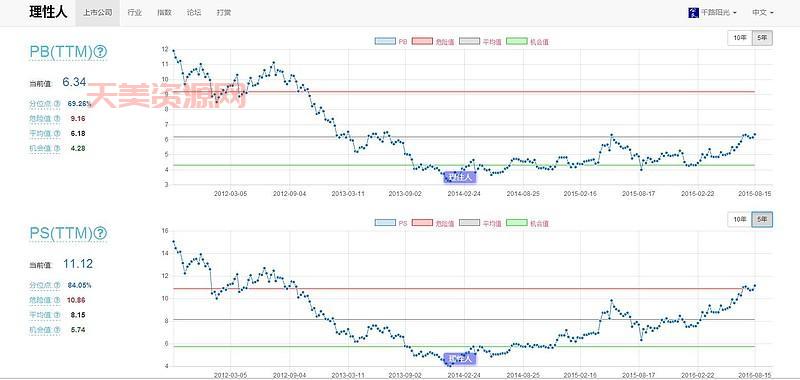The image size is (800, 380).
Task: Click help icon beside PB 机会值
Action: point(57,148)
